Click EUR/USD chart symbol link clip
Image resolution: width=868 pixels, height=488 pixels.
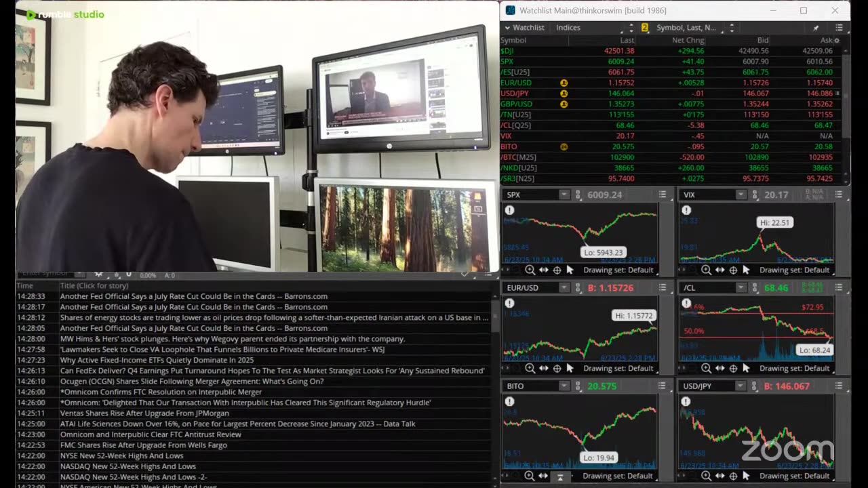[578, 287]
